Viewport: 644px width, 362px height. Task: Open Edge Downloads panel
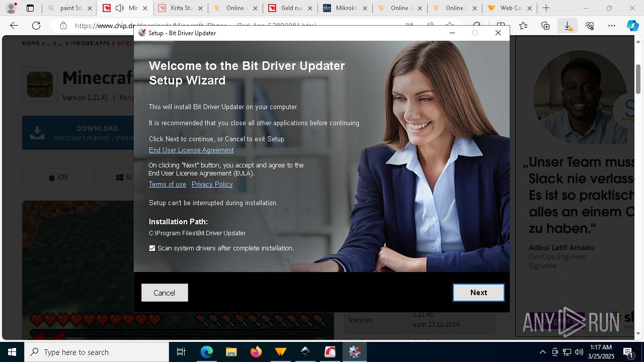click(568, 26)
